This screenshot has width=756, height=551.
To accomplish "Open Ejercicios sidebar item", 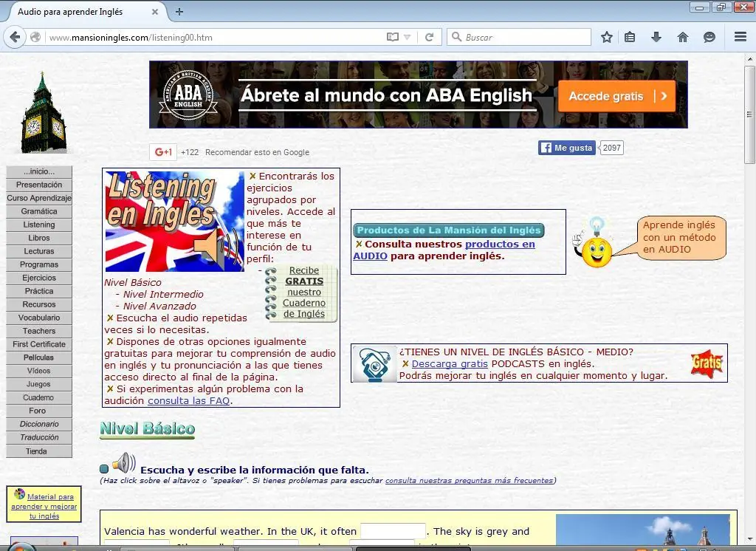I will [x=39, y=278].
